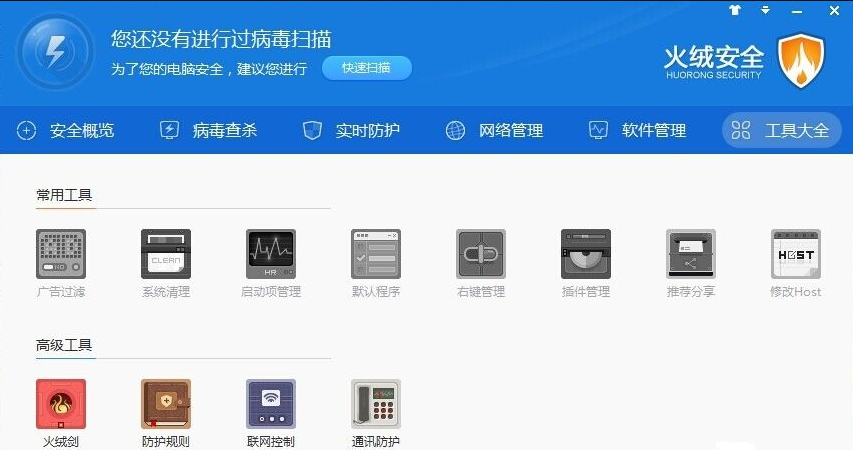Open the 火绒剑 advanced tool
Image resolution: width=853 pixels, height=450 pixels.
(61, 404)
